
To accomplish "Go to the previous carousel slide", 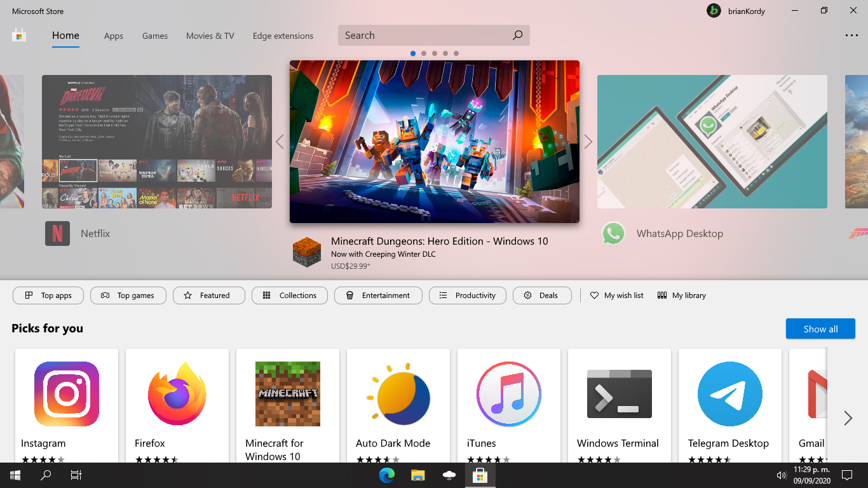I will [x=280, y=142].
